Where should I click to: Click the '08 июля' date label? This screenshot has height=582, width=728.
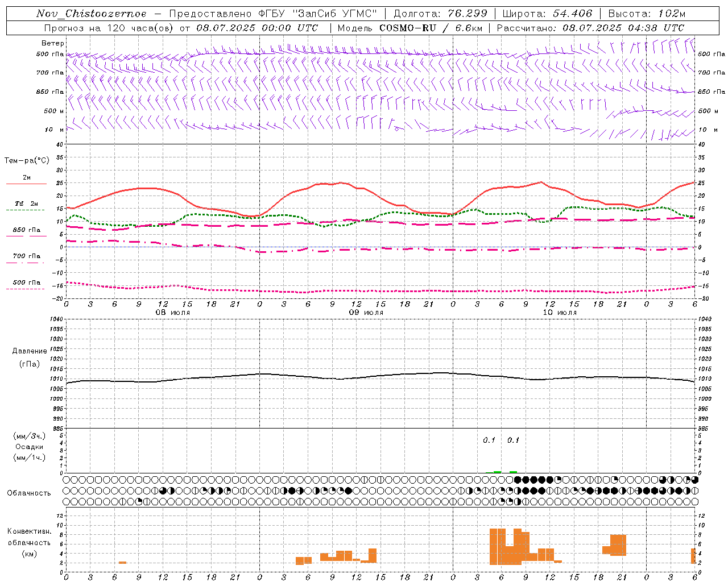tap(173, 313)
